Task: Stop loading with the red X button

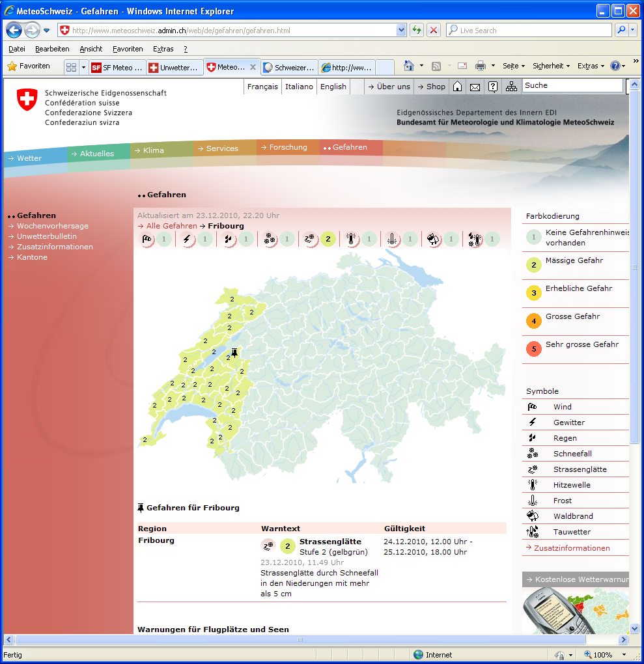Action: click(x=434, y=30)
